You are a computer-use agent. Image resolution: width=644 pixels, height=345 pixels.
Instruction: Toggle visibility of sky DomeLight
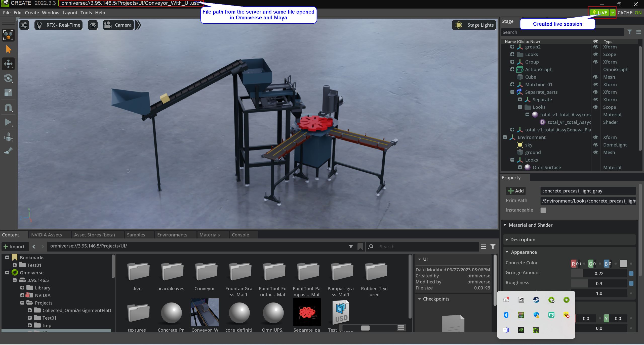(595, 145)
